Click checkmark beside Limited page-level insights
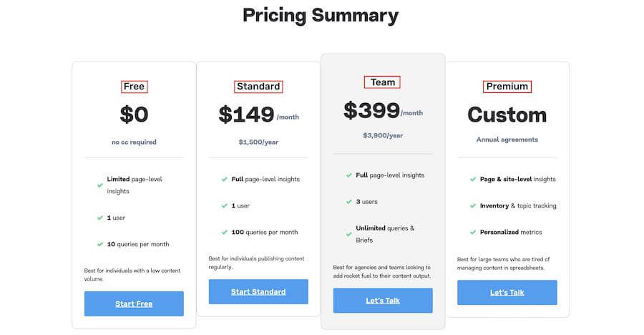Viewport: 644px width, 335px height. click(x=99, y=185)
